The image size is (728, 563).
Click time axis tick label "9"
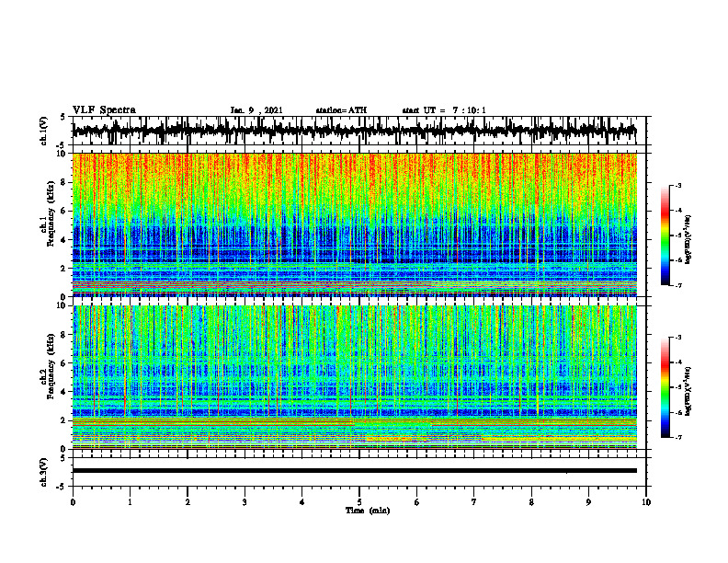click(x=588, y=502)
